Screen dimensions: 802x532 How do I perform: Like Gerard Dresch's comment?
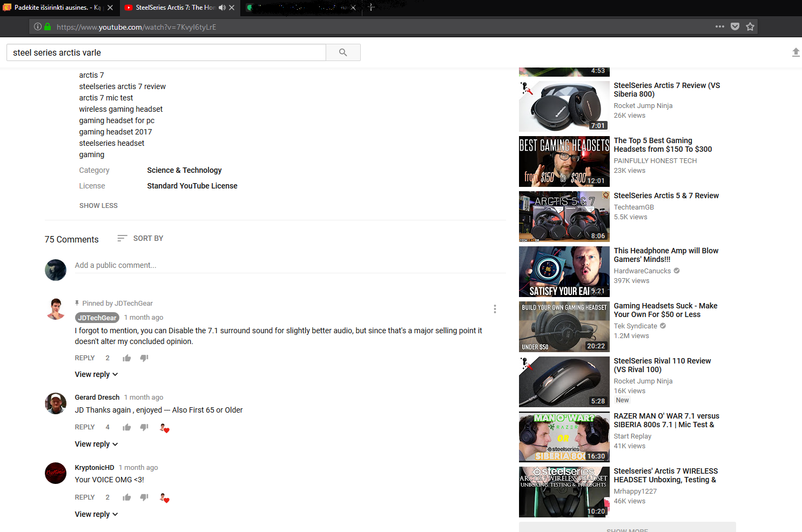(127, 427)
